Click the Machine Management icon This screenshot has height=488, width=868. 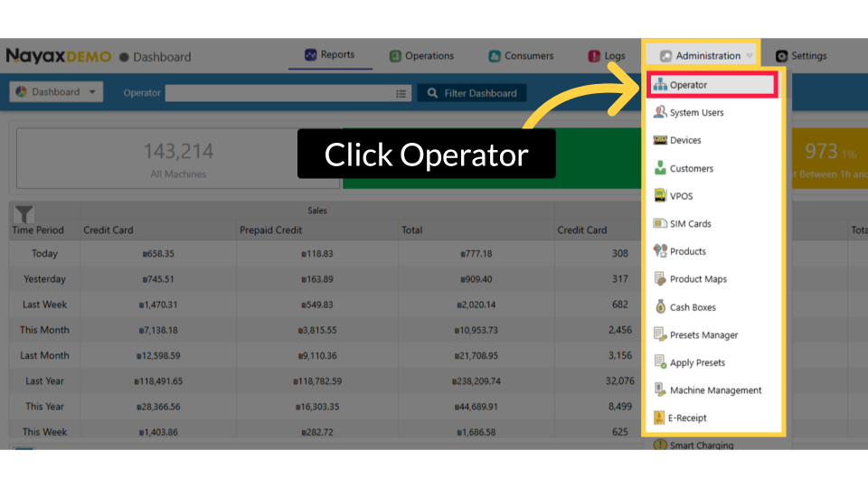pyautogui.click(x=660, y=389)
